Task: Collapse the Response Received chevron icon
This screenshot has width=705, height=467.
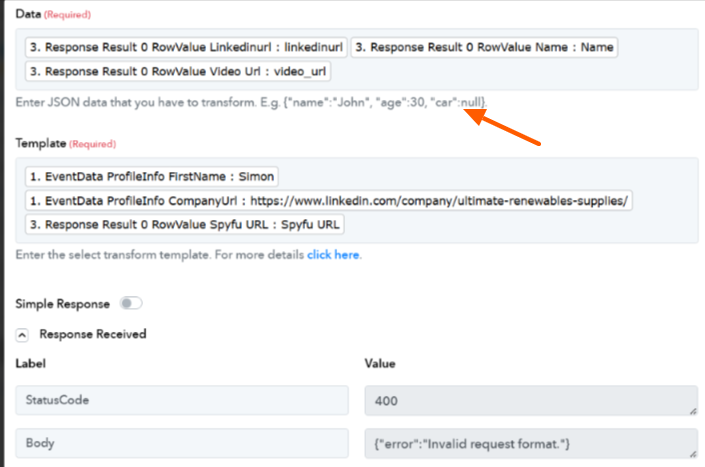Action: coord(22,334)
